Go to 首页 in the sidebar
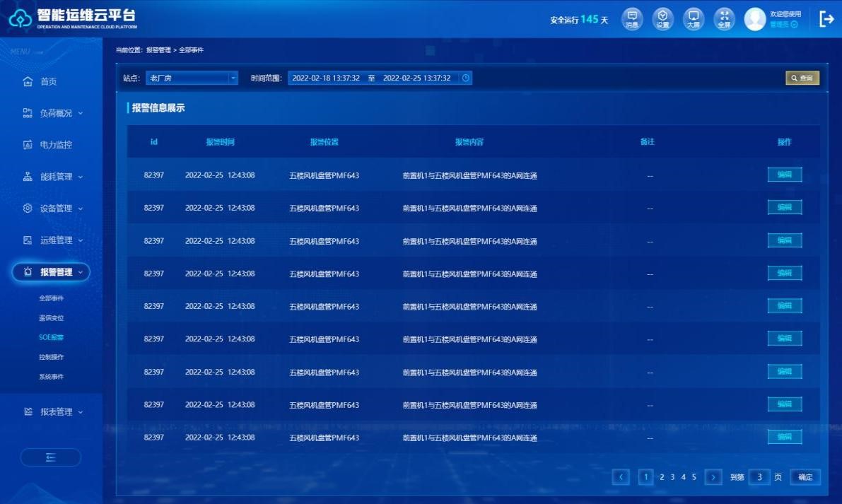842x504 pixels. coord(47,82)
